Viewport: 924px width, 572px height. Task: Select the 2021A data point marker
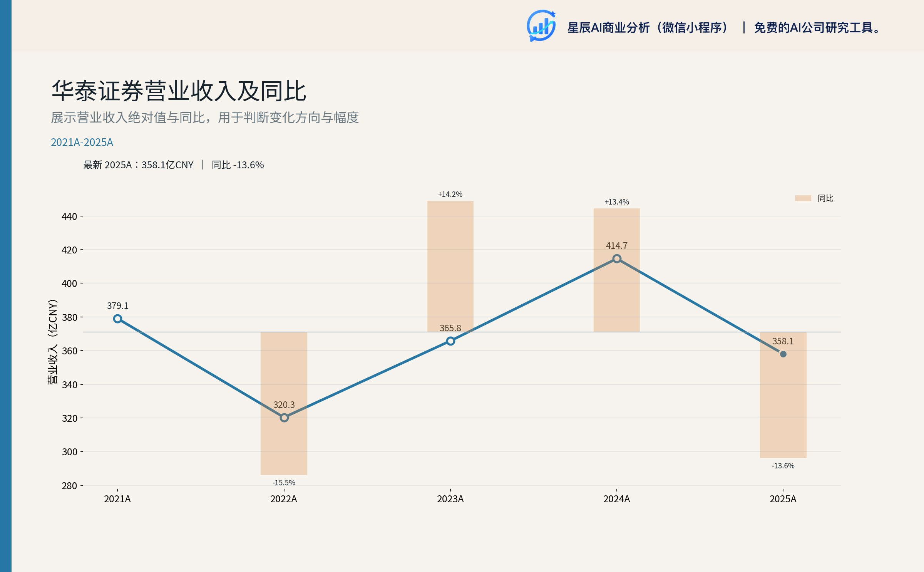117,319
